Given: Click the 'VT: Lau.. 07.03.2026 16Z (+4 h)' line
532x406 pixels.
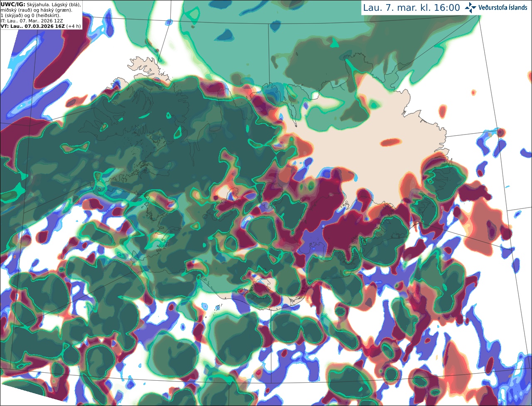Looking at the screenshot, I should click(41, 26).
